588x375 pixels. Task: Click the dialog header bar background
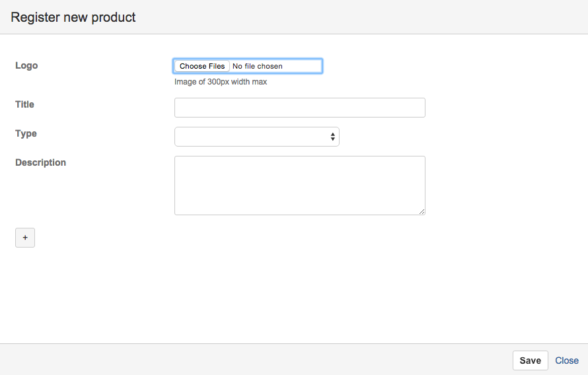pyautogui.click(x=360, y=17)
